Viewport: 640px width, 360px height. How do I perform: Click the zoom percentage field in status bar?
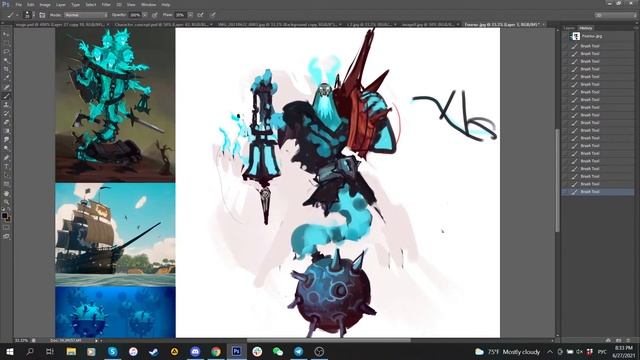click(x=22, y=340)
